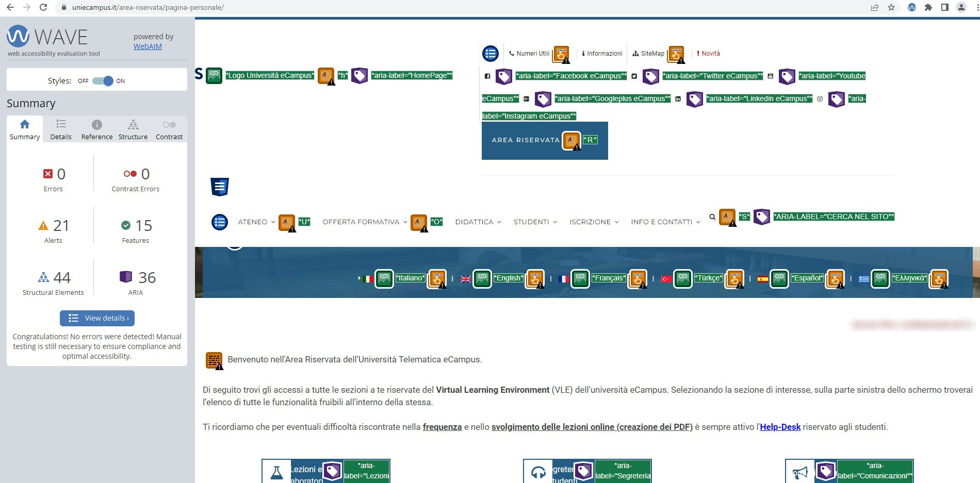Click the ARIA icon for CERCA NEL SITO
This screenshot has width=980, height=483.
click(762, 217)
